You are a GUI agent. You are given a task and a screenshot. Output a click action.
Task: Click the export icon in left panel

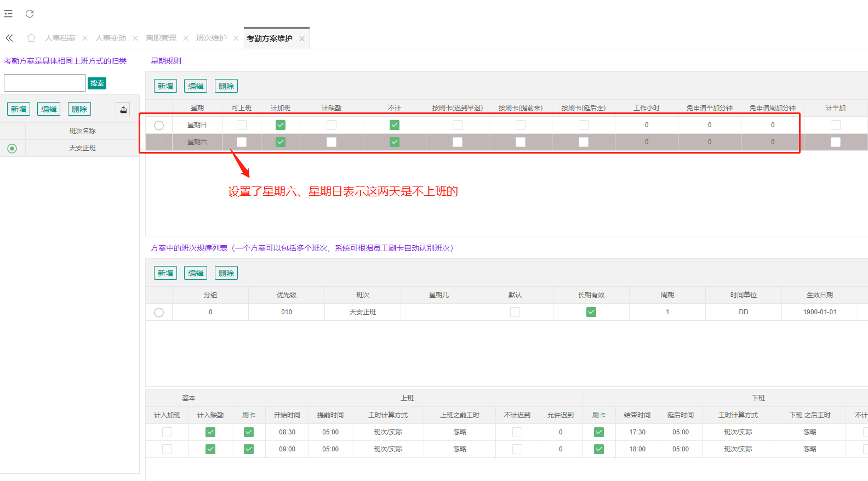click(123, 109)
